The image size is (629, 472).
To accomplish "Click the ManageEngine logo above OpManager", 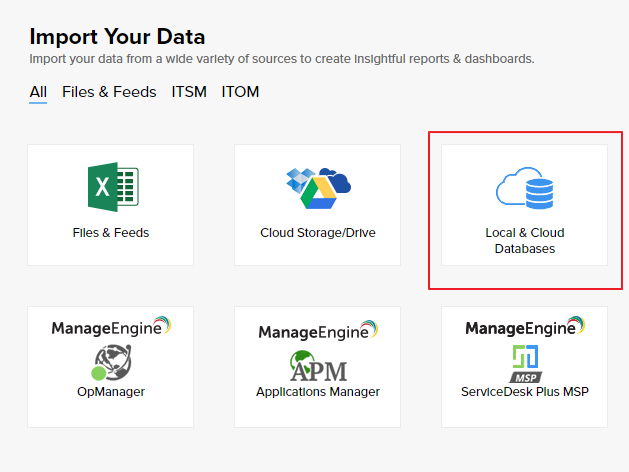I will tap(111, 327).
